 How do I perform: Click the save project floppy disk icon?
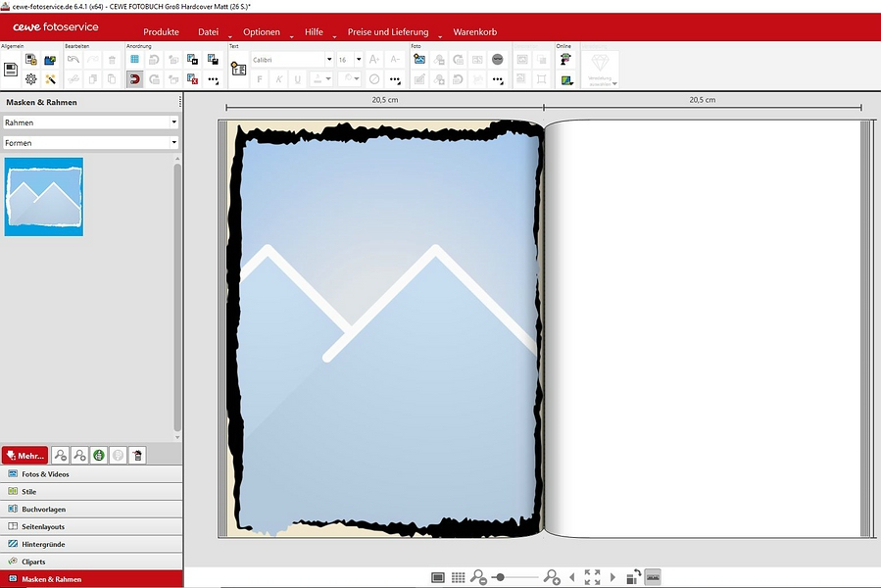11,70
